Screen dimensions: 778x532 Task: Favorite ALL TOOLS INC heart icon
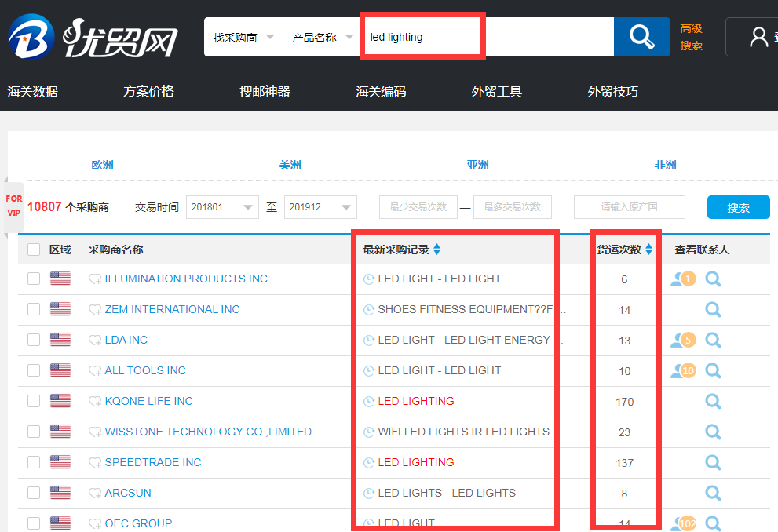(x=95, y=371)
